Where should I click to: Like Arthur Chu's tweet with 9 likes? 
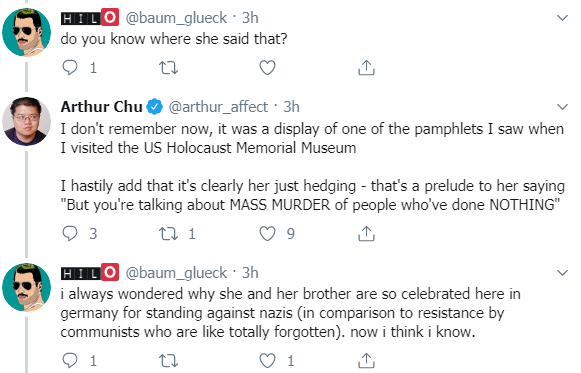point(267,234)
